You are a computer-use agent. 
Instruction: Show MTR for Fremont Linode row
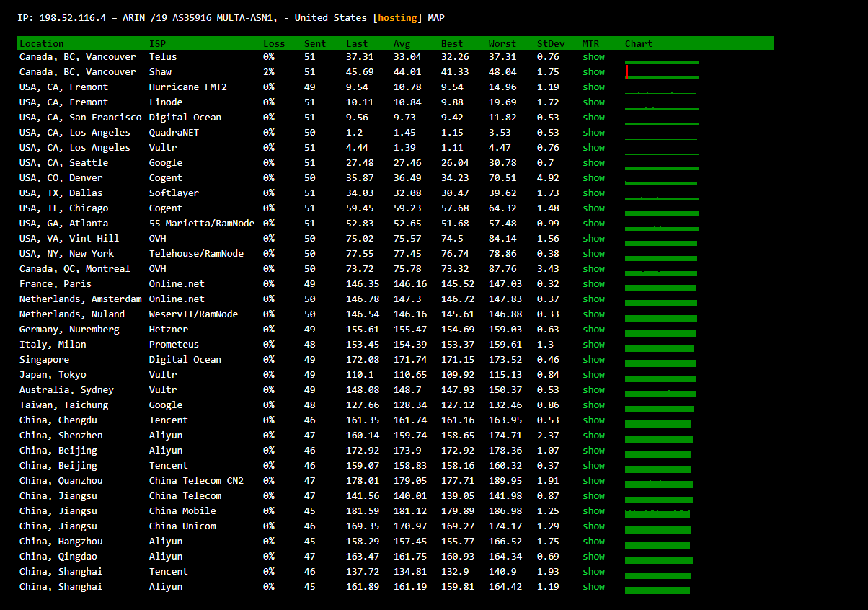pyautogui.click(x=593, y=102)
